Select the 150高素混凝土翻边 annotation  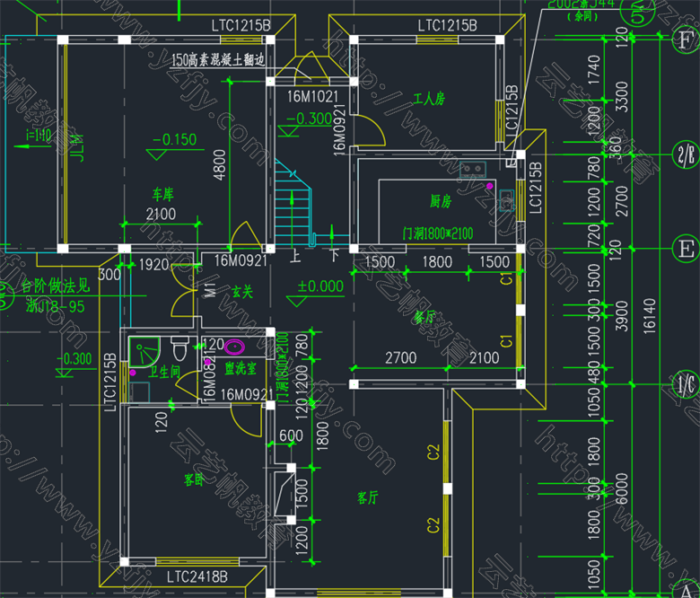coord(218,59)
